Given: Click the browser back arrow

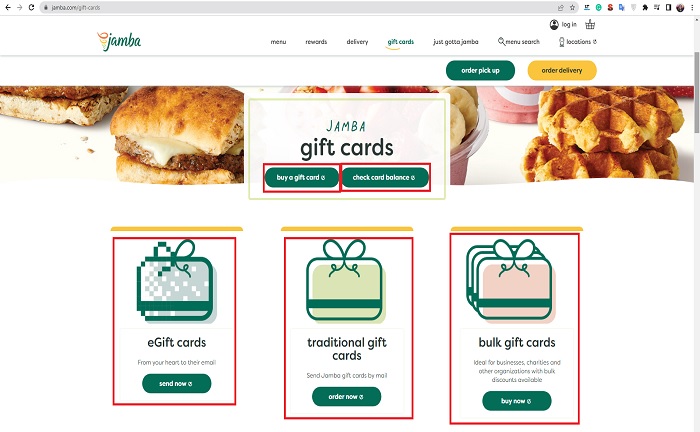Looking at the screenshot, I should 8,7.
